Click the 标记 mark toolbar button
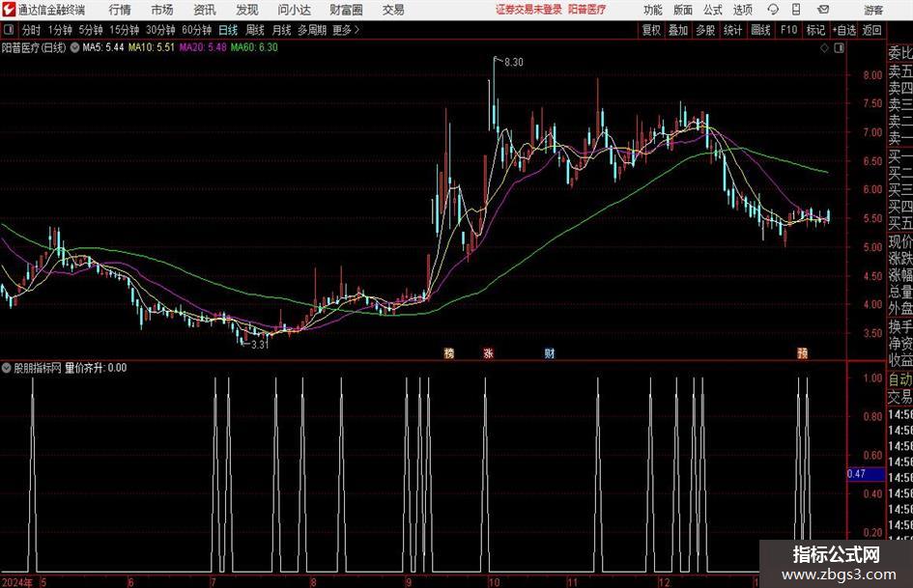The width and height of the screenshot is (913, 588). [815, 30]
